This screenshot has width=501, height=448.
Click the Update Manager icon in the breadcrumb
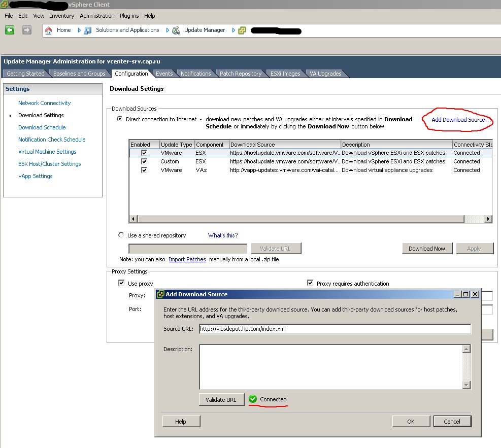175,30
